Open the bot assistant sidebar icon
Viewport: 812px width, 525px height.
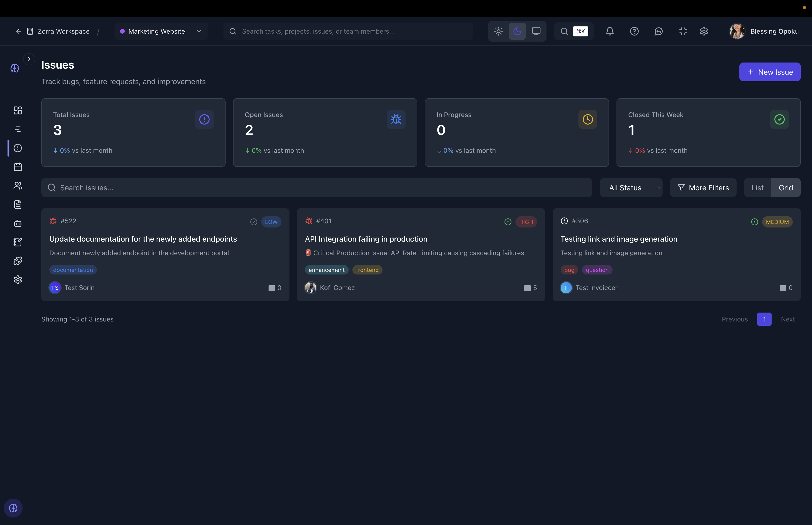click(18, 223)
